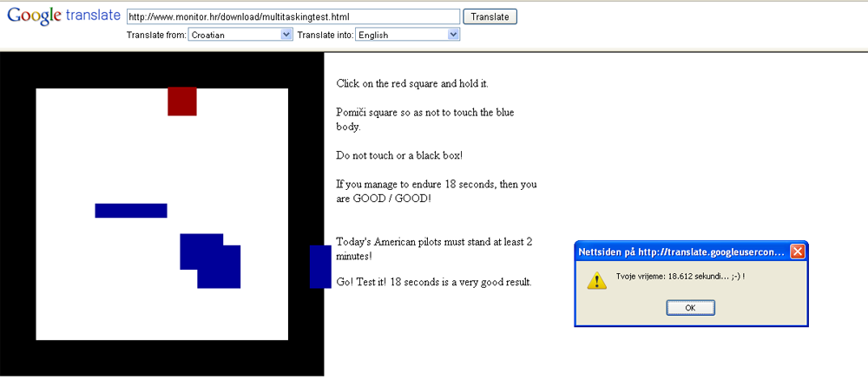868x379 pixels.
Task: Click the horizontal blue bar in the game area
Action: coord(131,210)
